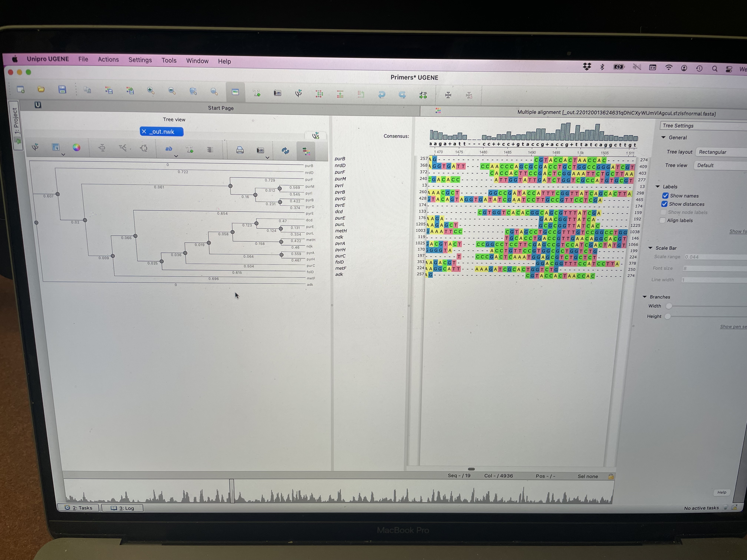This screenshot has height=560, width=747.
Task: Click the realign green arrows icon
Action: (x=423, y=96)
